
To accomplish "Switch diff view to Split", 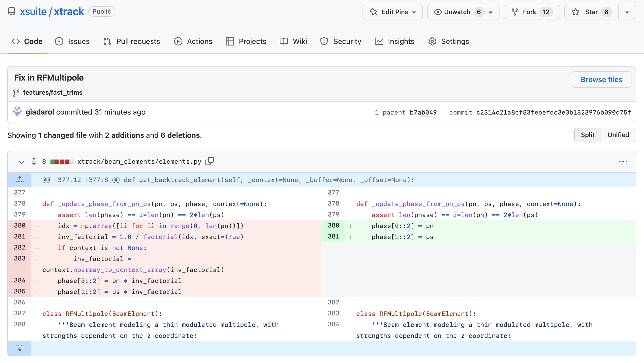I will [587, 135].
